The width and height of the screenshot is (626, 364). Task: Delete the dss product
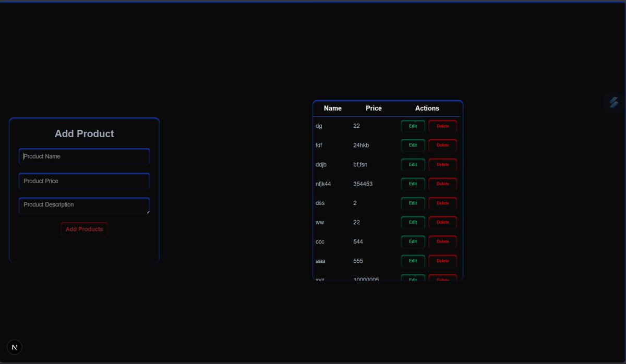point(443,203)
